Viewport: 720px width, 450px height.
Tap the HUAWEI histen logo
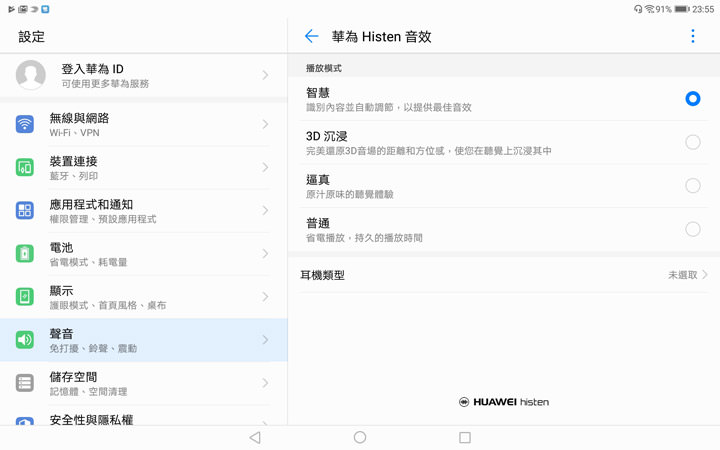[x=504, y=402]
